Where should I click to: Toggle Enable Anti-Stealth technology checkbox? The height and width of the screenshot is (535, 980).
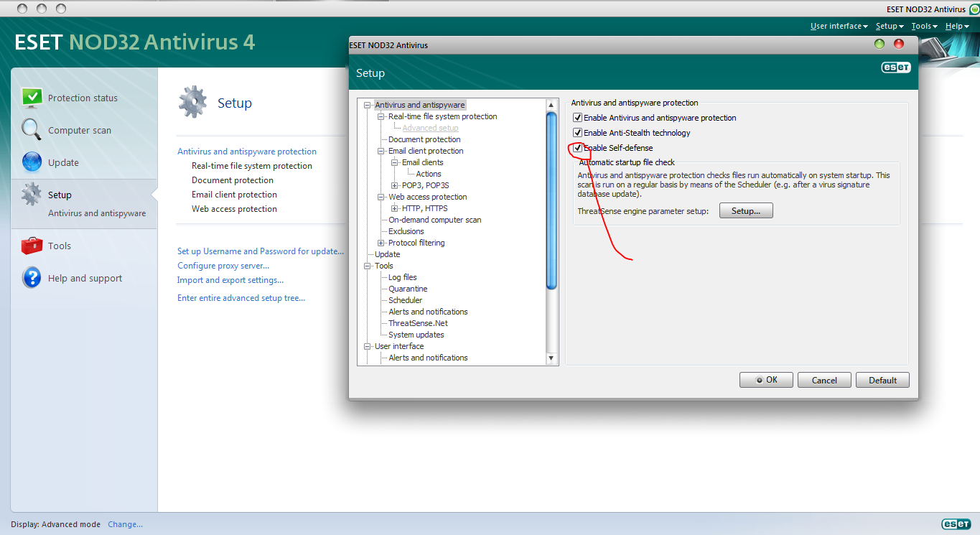click(x=577, y=133)
